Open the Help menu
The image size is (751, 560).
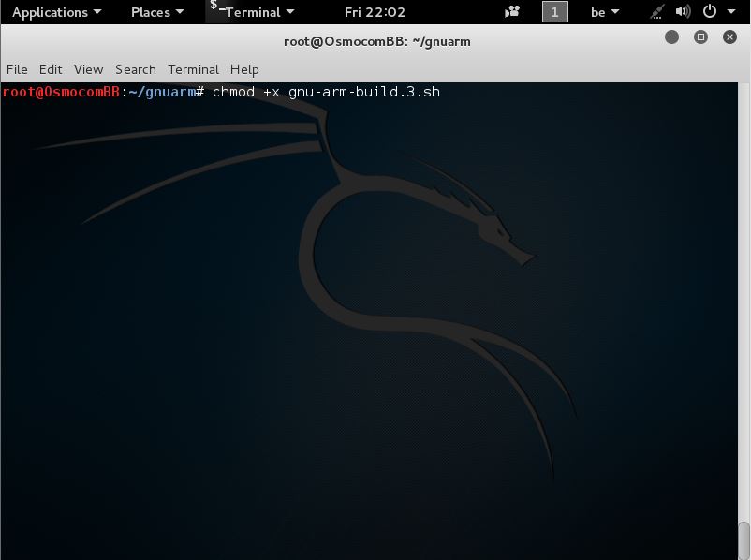[244, 69]
